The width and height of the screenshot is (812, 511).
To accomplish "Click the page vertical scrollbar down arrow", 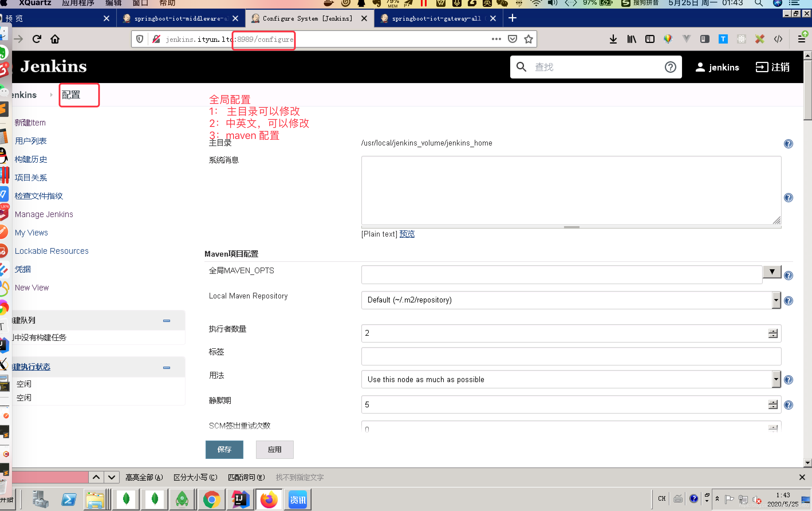I will coord(807,463).
